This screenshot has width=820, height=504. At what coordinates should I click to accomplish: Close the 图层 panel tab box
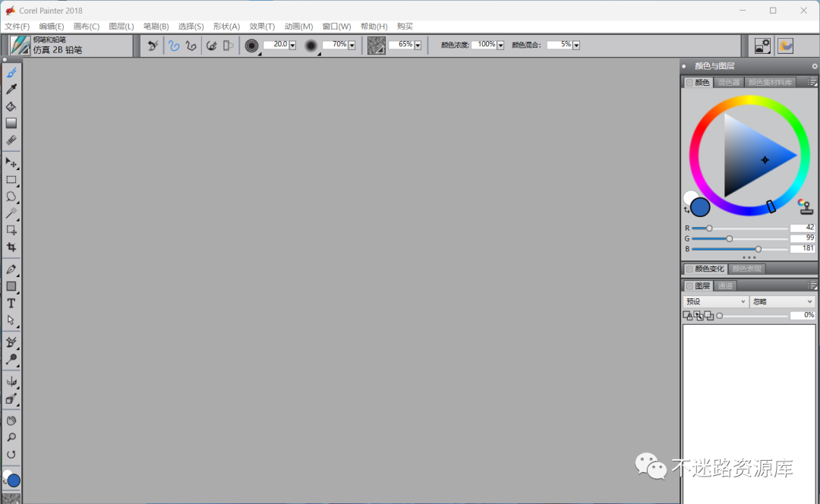pyautogui.click(x=689, y=286)
